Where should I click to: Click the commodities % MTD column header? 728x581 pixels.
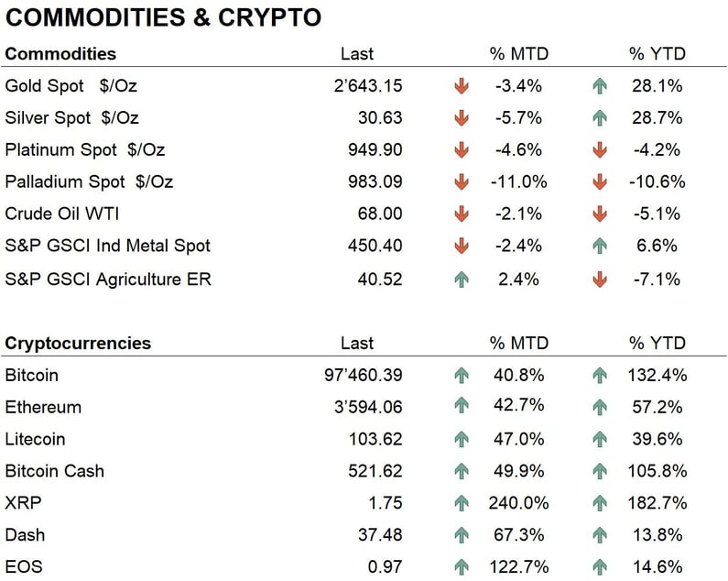(x=518, y=54)
